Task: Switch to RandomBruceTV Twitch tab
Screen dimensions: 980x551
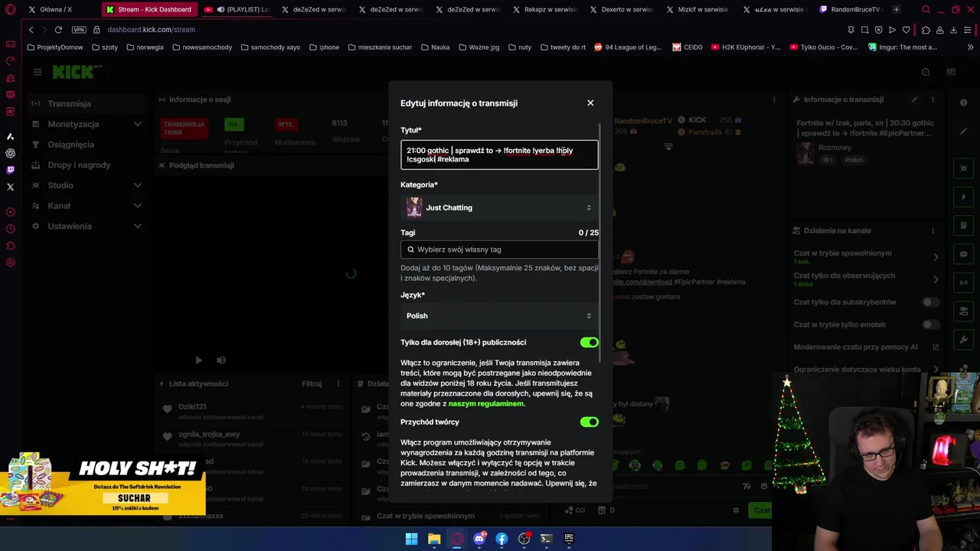Action: click(850, 10)
